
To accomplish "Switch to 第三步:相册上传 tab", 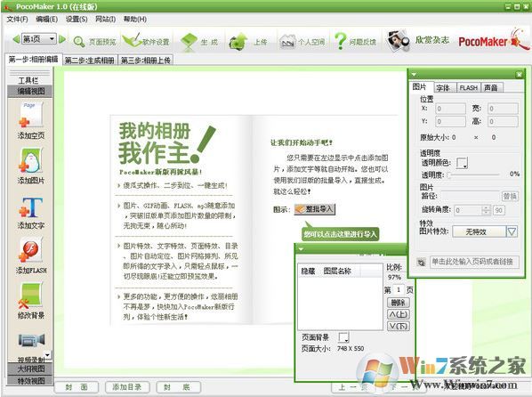I will tap(146, 61).
